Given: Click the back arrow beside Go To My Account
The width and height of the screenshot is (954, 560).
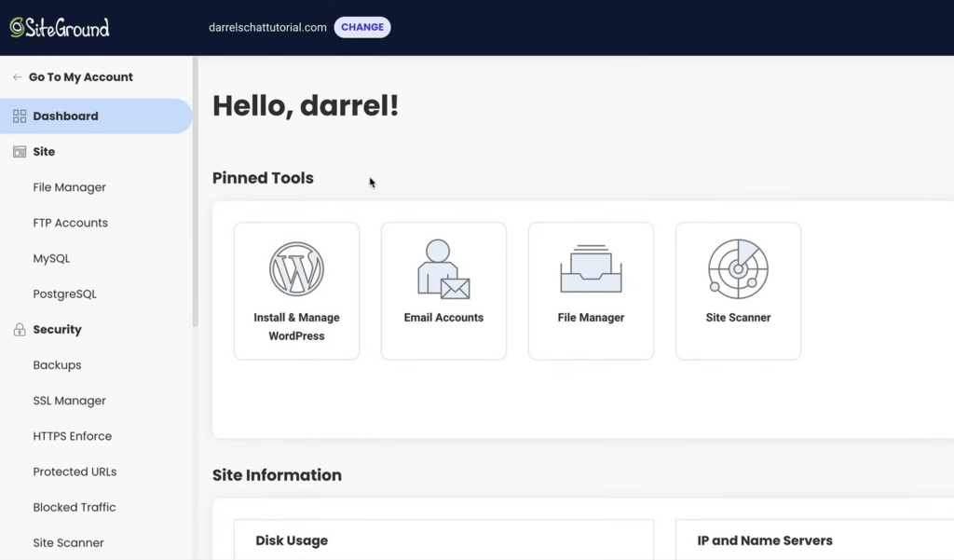Looking at the screenshot, I should pyautogui.click(x=17, y=77).
